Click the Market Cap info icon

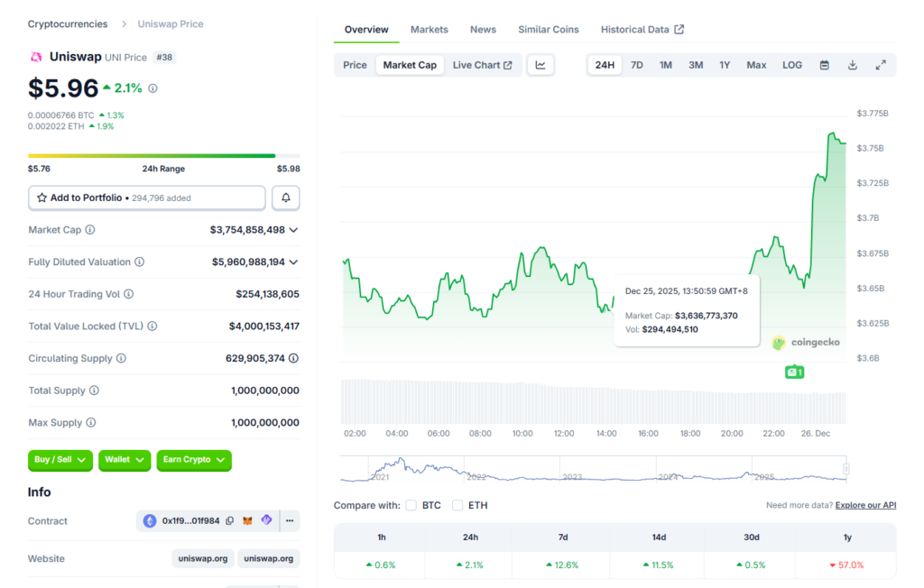(x=90, y=230)
